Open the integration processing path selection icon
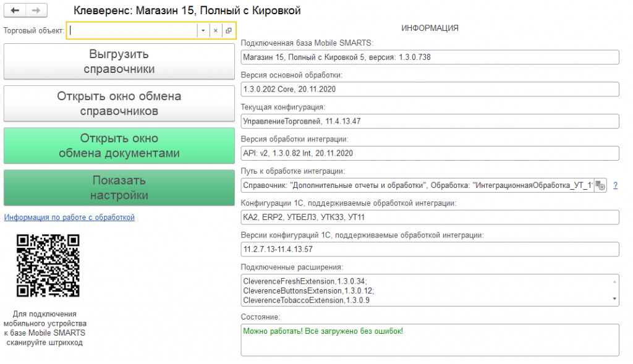Screen dimensions: 633x364 [600, 185]
